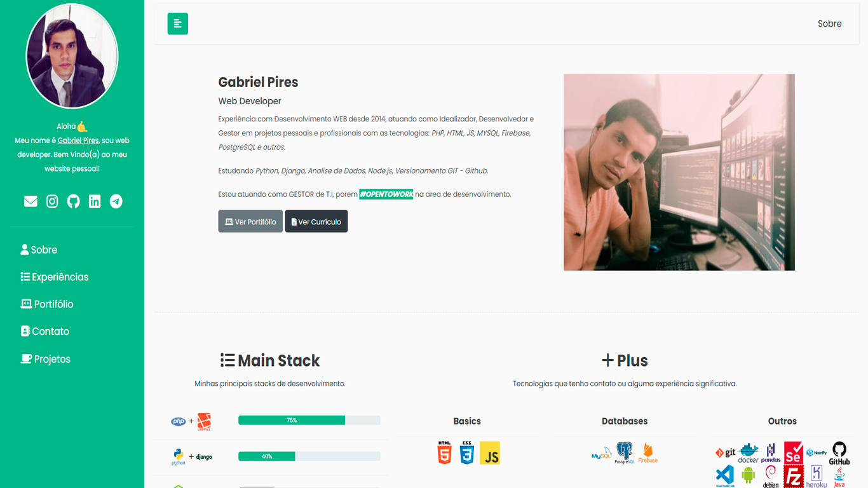Click the Firebase logo under Databases
The image size is (868, 488).
point(648,452)
